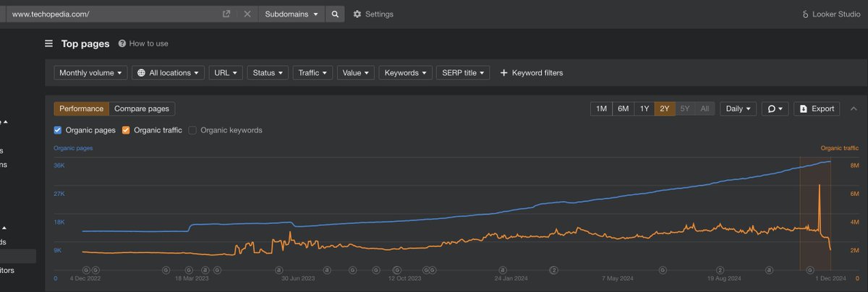The image size is (868, 292).
Task: Expand the URL filter
Action: pyautogui.click(x=226, y=72)
